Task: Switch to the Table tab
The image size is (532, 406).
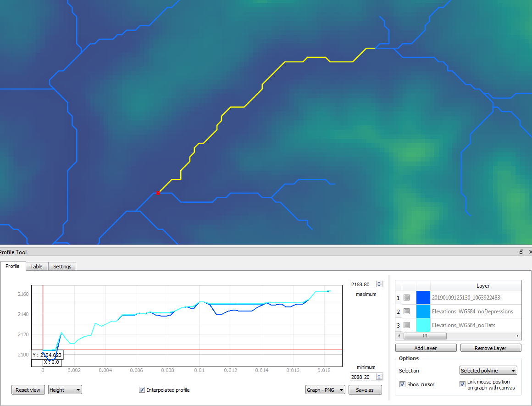Action: click(36, 266)
